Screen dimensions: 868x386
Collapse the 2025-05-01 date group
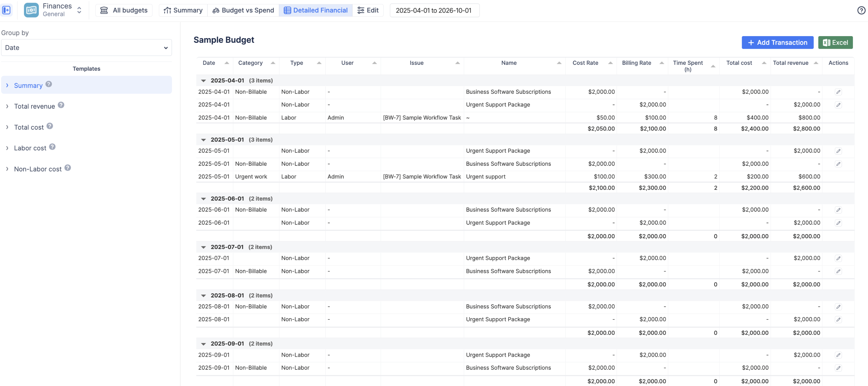203,140
